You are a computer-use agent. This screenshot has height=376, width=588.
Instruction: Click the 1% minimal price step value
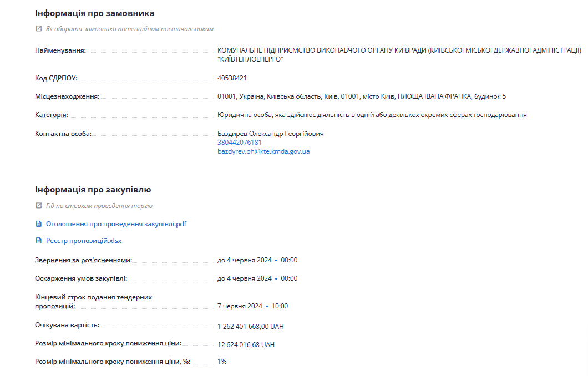tap(222, 362)
